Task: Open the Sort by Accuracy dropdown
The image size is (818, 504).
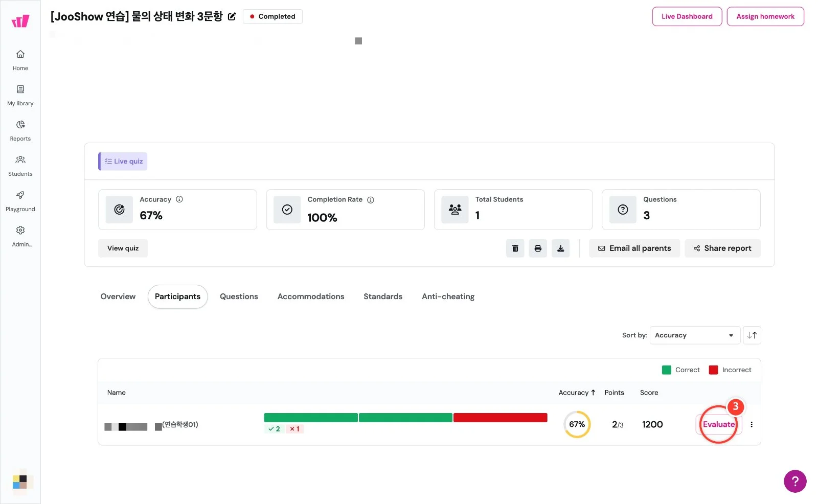Action: [695, 335]
